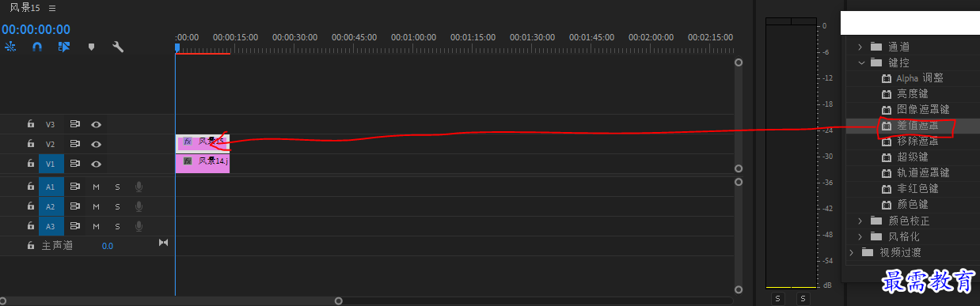Solo audio track A2
Image resolution: width=980 pixels, height=306 pixels.
(x=117, y=206)
